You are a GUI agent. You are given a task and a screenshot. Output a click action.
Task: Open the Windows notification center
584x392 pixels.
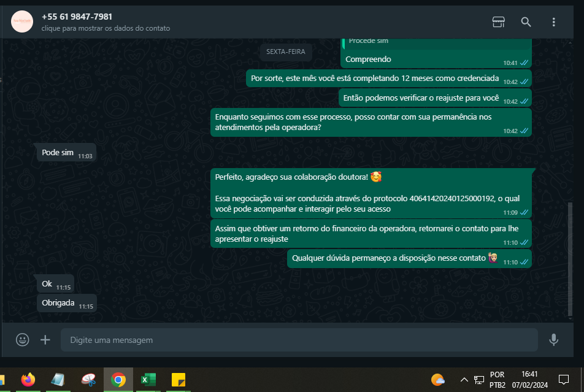tap(564, 380)
